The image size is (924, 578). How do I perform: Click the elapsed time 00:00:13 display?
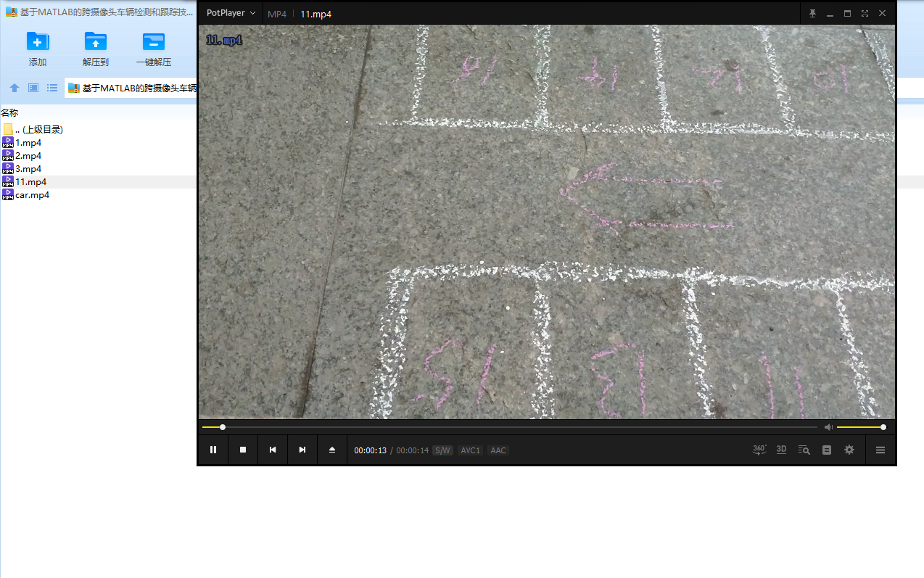click(x=371, y=450)
